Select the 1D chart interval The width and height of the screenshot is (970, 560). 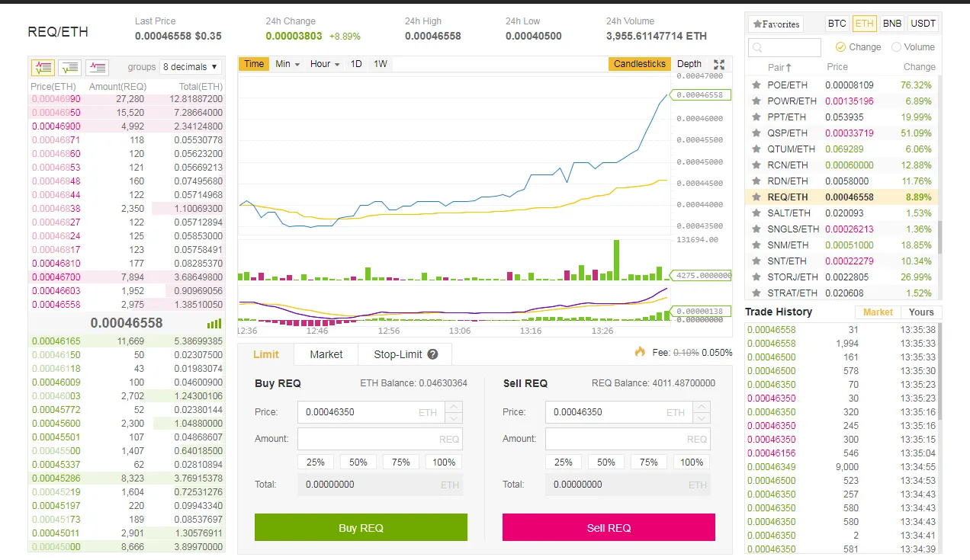point(356,64)
